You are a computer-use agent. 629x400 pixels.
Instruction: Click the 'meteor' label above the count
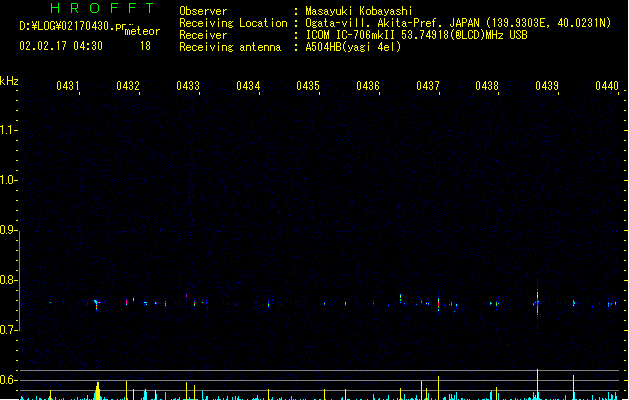(142, 31)
